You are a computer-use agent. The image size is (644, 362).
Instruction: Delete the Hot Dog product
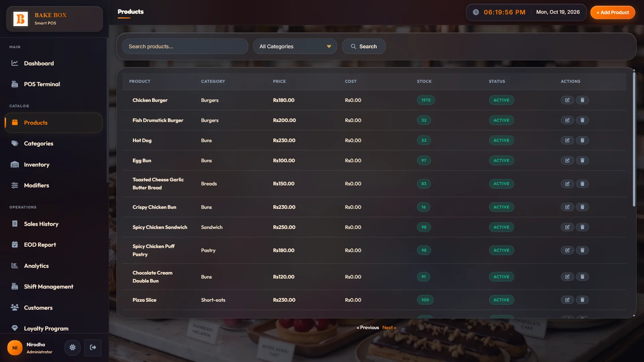[x=582, y=140]
